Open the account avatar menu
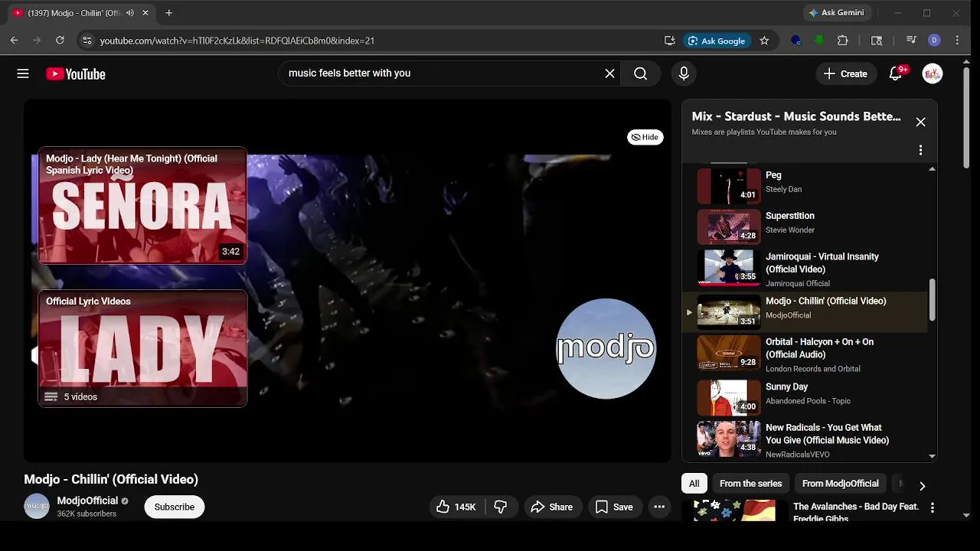This screenshot has height=551, width=980. coord(932,73)
